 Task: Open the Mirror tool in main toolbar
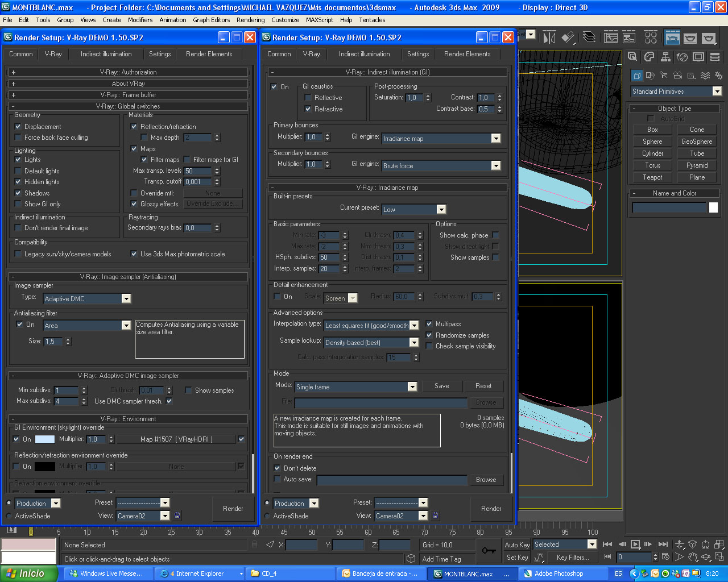point(549,38)
